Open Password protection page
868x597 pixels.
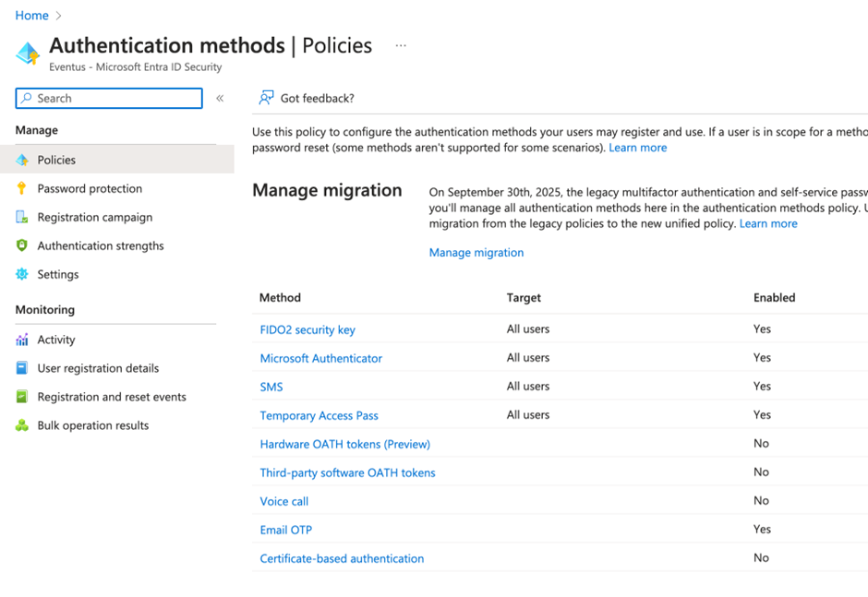click(90, 188)
